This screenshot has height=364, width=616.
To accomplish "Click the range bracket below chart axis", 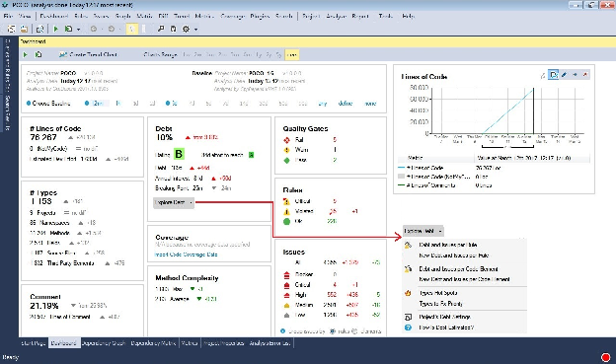I will tap(507, 147).
